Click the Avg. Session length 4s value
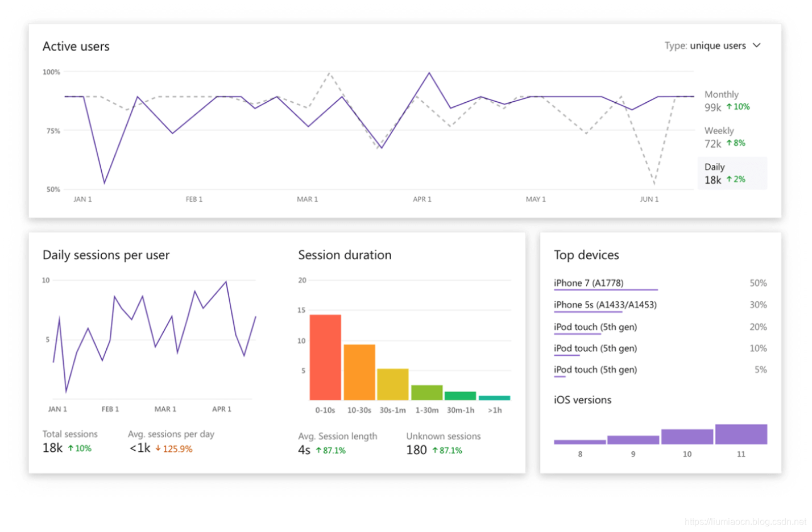 tap(304, 450)
